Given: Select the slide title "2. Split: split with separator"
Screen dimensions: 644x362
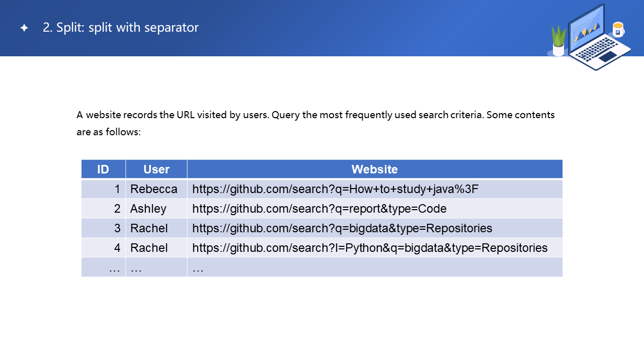Looking at the screenshot, I should click(121, 28).
